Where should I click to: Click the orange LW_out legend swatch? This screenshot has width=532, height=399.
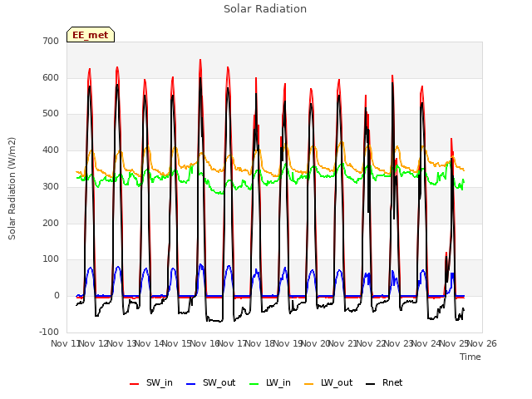tap(309, 384)
